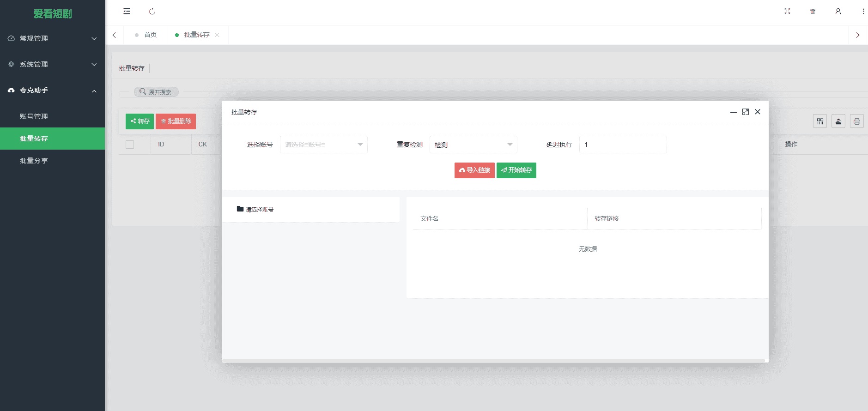Click the page refresh icon
The image size is (868, 411).
pos(152,12)
